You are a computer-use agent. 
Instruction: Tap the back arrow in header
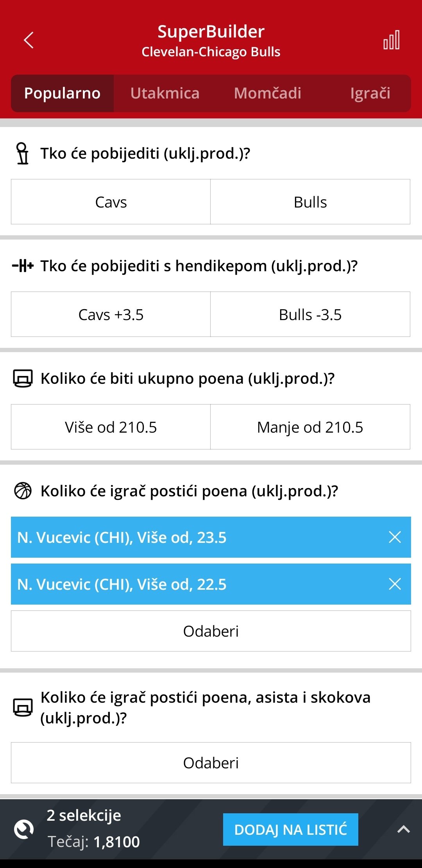tap(29, 40)
